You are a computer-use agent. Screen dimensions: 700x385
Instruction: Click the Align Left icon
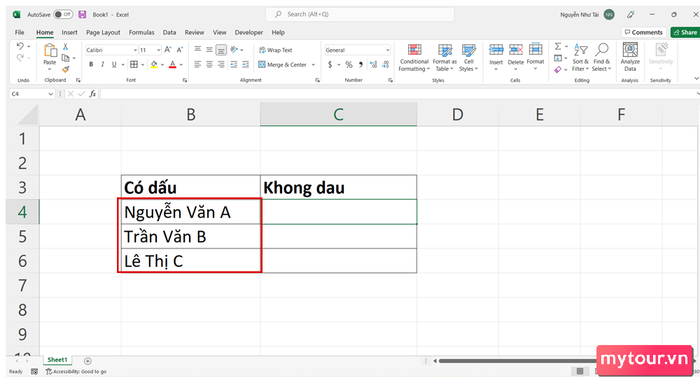pos(197,65)
